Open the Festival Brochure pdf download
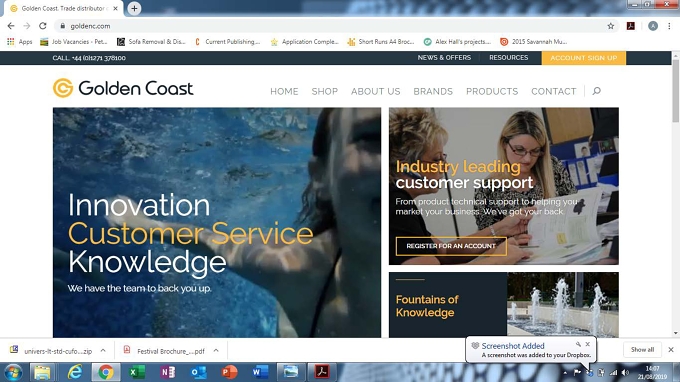 point(165,351)
